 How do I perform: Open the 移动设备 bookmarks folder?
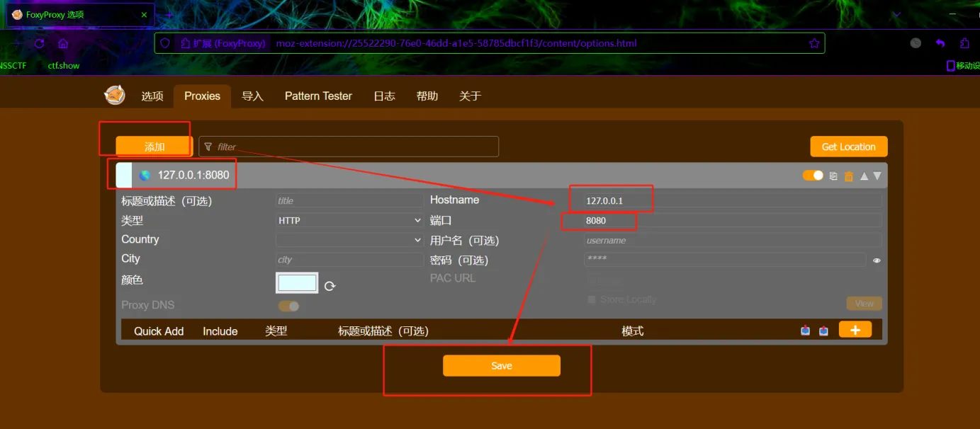coord(964,66)
